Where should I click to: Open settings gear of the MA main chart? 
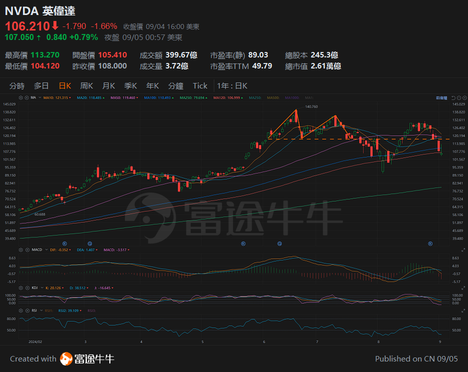(x=21, y=98)
